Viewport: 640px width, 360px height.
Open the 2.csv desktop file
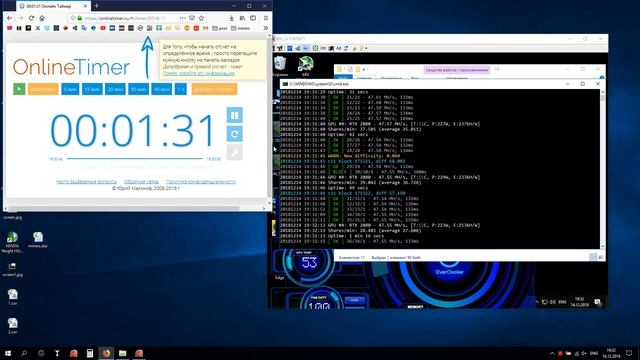coord(12,326)
